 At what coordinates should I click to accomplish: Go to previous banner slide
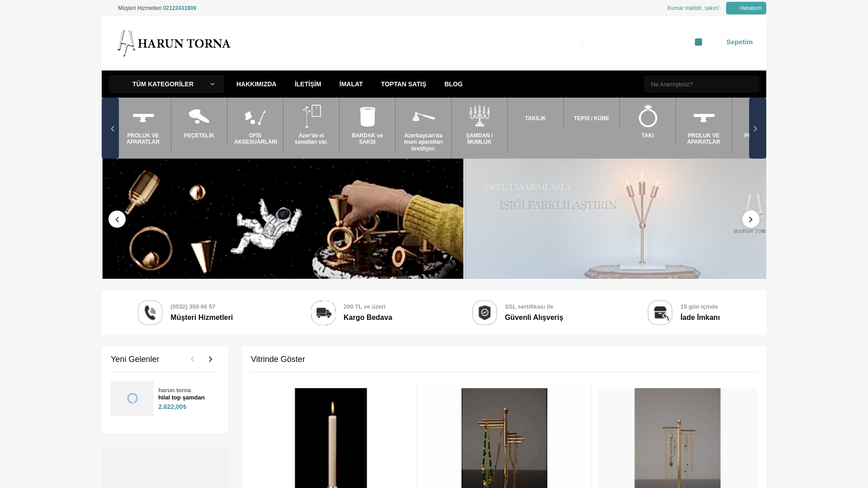117,219
